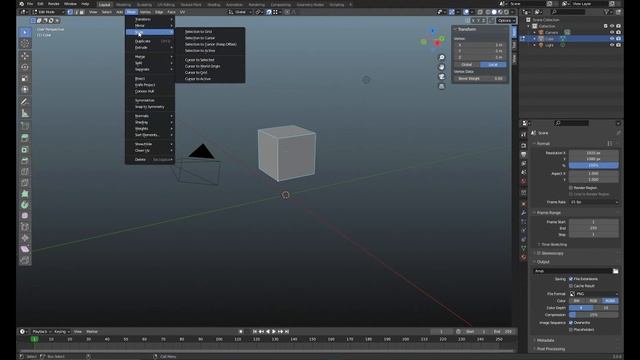
Task: Select the Edge Slide tool
Action: click(25, 227)
